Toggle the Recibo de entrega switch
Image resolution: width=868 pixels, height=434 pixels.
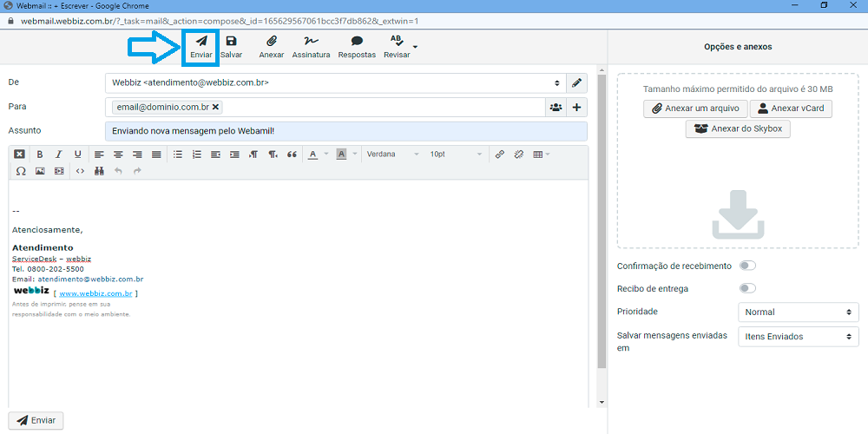(746, 289)
